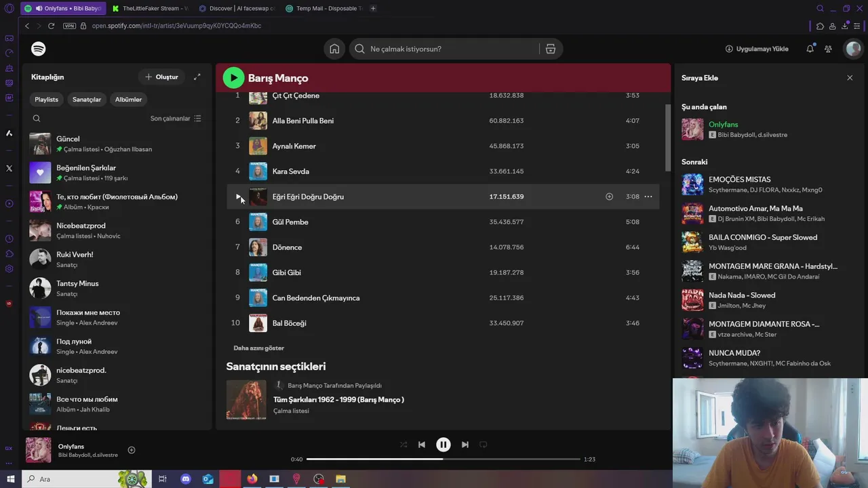Select the Onlyfans Spotify browser tab
868x488 pixels.
point(62,8)
